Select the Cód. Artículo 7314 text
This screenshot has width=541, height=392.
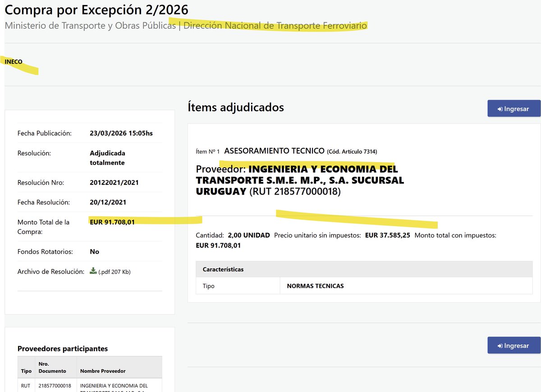coord(352,151)
